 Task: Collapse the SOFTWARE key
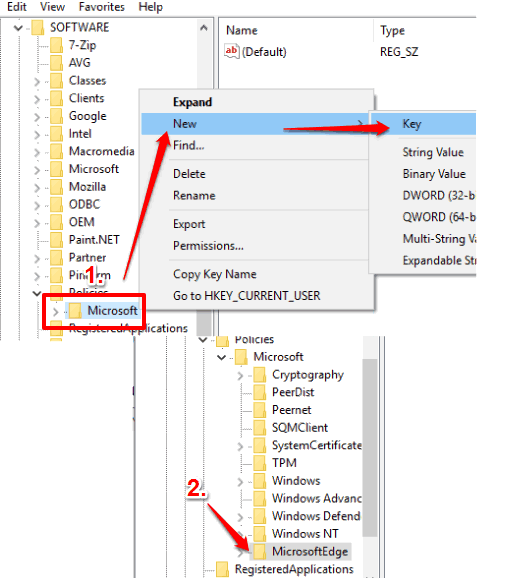click(x=18, y=28)
